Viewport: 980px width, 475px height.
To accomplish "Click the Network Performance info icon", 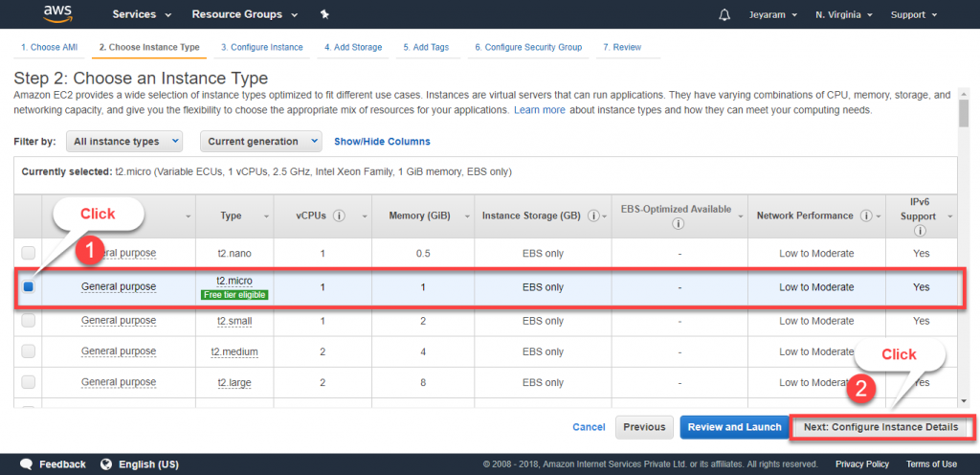I will pyautogui.click(x=866, y=215).
